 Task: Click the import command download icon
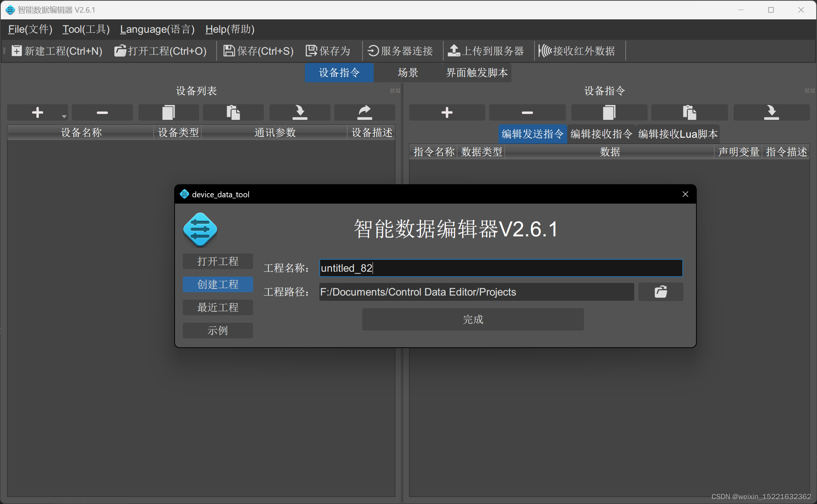pyautogui.click(x=771, y=112)
